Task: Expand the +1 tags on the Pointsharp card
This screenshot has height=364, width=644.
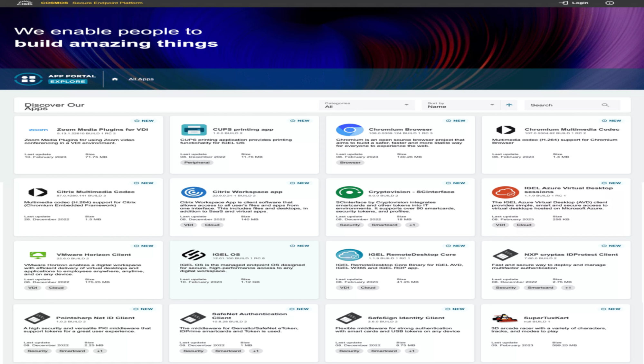Action: pyautogui.click(x=100, y=351)
